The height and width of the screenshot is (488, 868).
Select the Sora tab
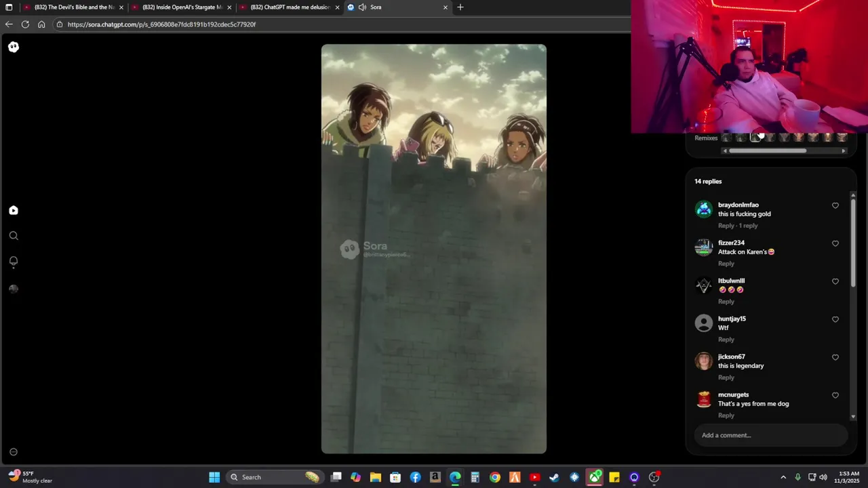click(x=398, y=7)
